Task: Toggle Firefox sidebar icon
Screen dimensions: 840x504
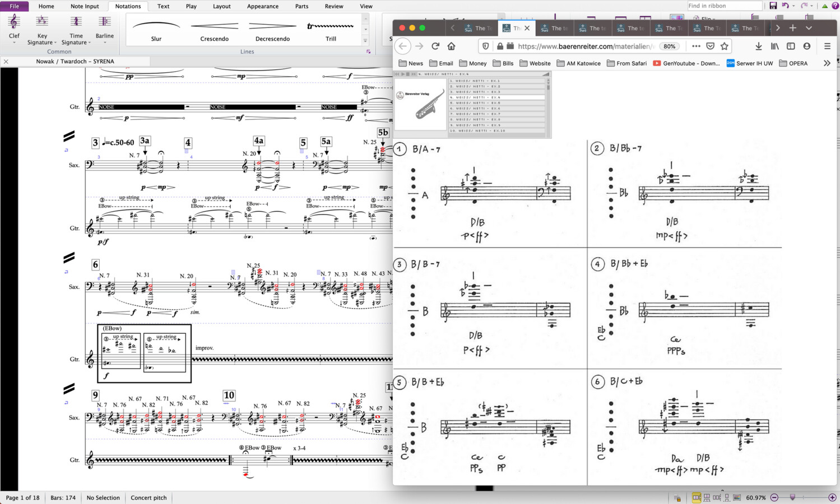Action: click(x=791, y=46)
